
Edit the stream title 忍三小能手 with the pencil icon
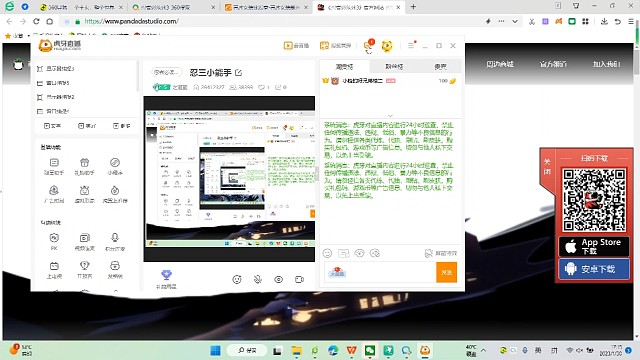(x=239, y=73)
